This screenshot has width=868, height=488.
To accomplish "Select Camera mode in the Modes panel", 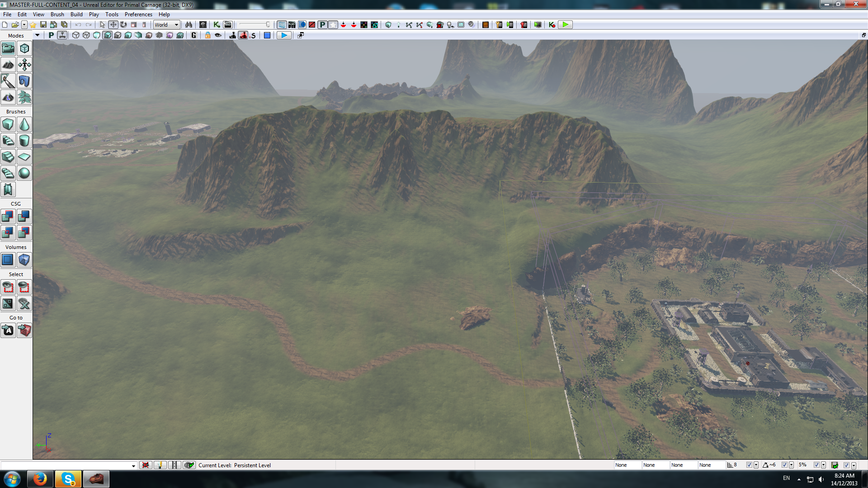I will [8, 48].
